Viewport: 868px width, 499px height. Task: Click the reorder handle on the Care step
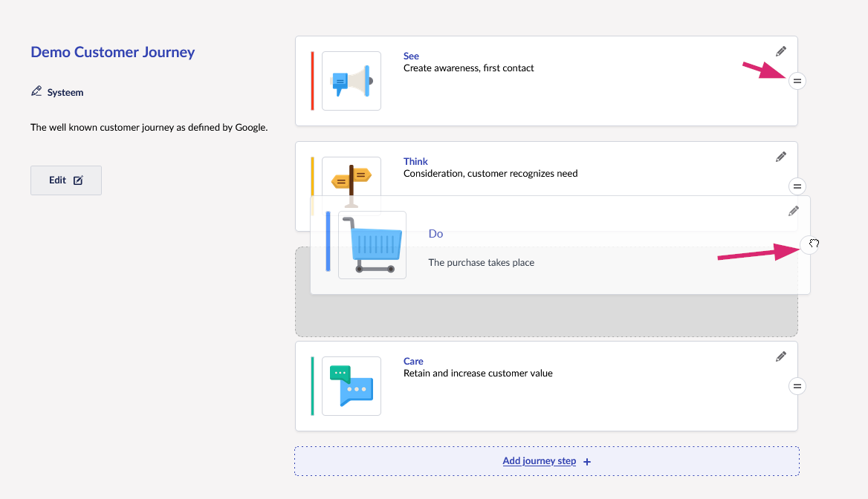point(797,385)
